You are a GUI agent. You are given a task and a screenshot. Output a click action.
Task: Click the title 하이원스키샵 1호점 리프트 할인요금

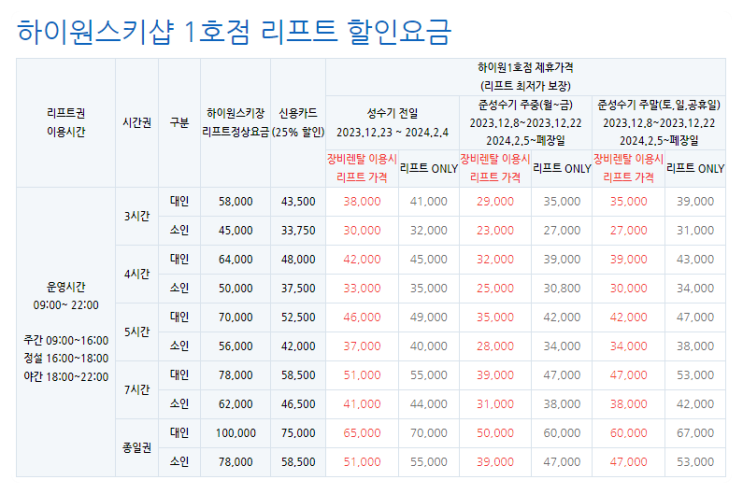(x=234, y=32)
